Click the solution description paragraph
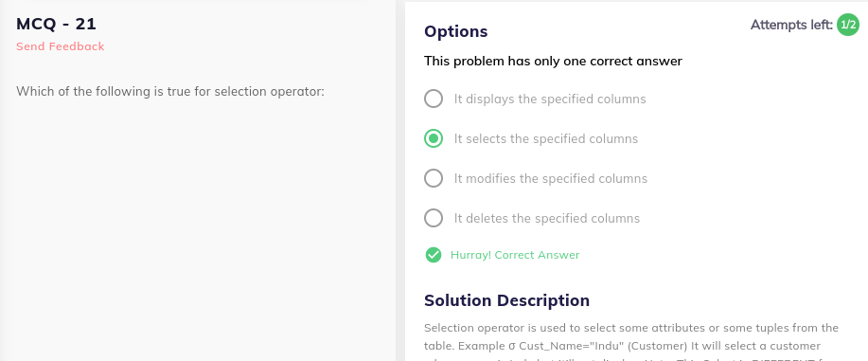 631,341
